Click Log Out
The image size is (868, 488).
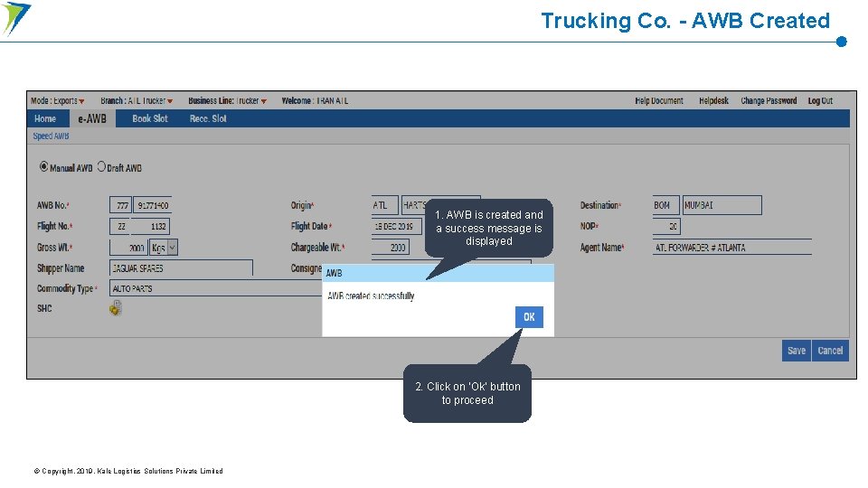[x=820, y=100]
